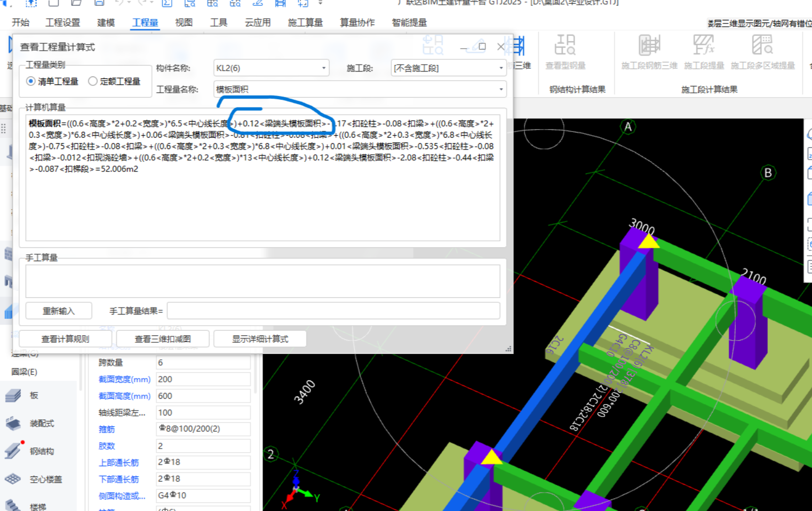Select 圈梁(E) in component list
812x511 pixels.
point(25,372)
